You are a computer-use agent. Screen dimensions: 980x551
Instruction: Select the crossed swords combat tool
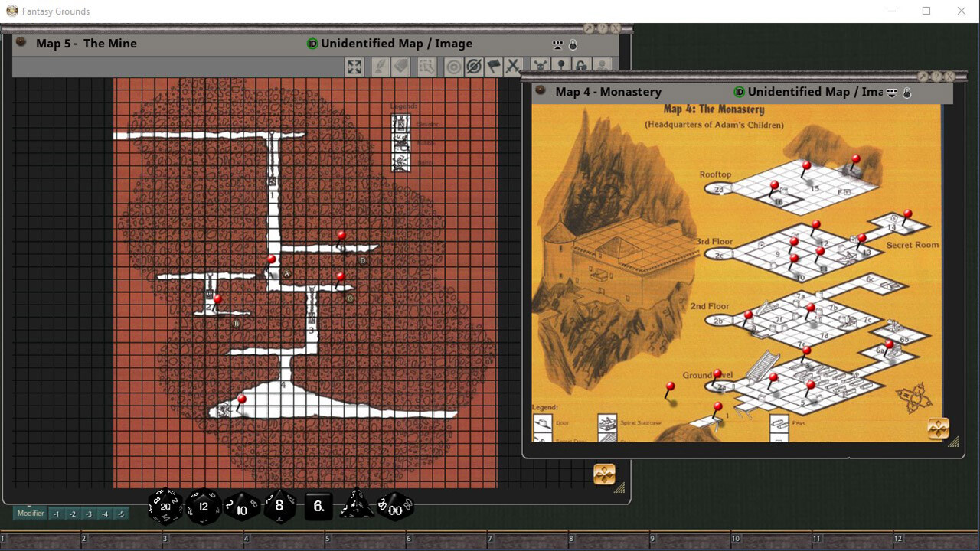coord(513,67)
